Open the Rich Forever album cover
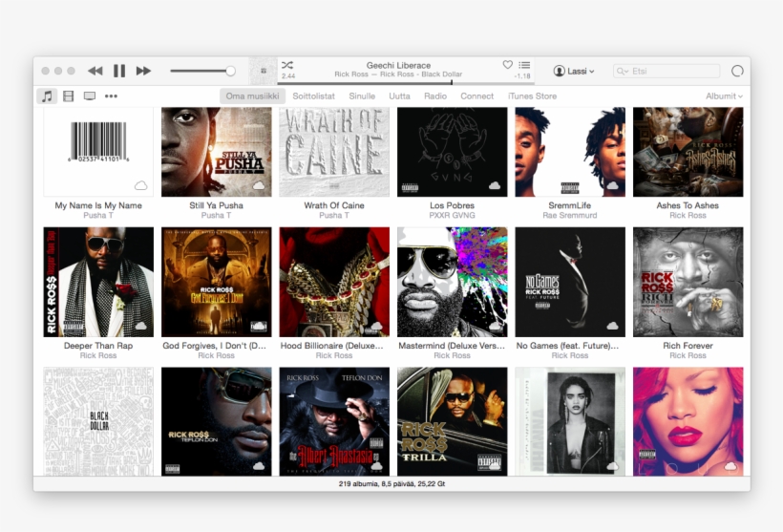The height and width of the screenshot is (532, 783). 688,282
